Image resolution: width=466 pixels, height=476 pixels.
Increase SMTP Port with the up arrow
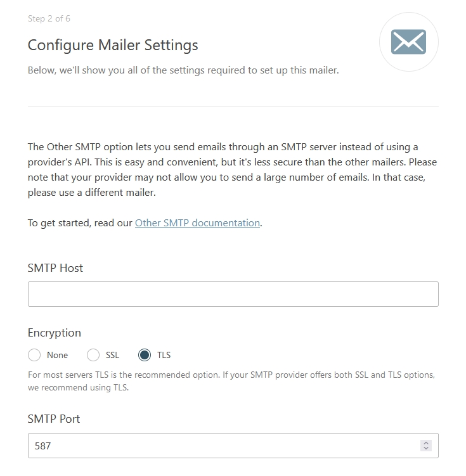(426, 443)
